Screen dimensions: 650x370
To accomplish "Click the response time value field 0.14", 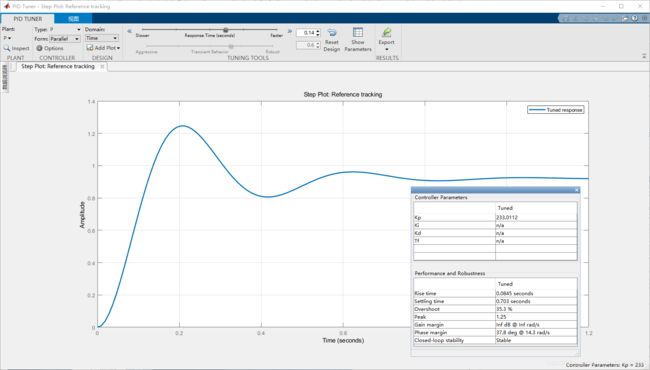I will pos(306,33).
